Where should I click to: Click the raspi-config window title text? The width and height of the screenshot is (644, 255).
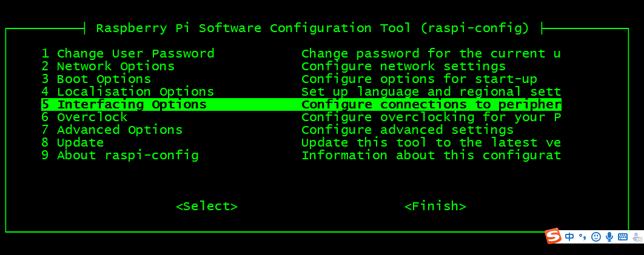[312, 28]
